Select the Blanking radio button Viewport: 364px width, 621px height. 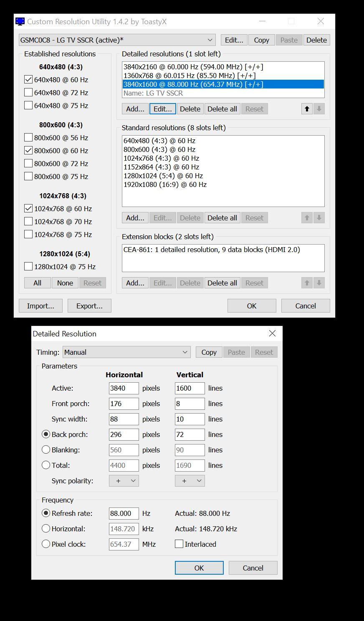[46, 450]
